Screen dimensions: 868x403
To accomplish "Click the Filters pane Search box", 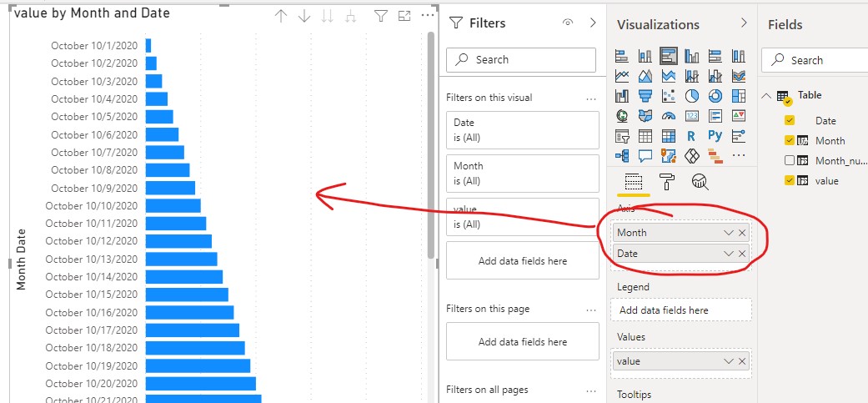I will (x=521, y=60).
